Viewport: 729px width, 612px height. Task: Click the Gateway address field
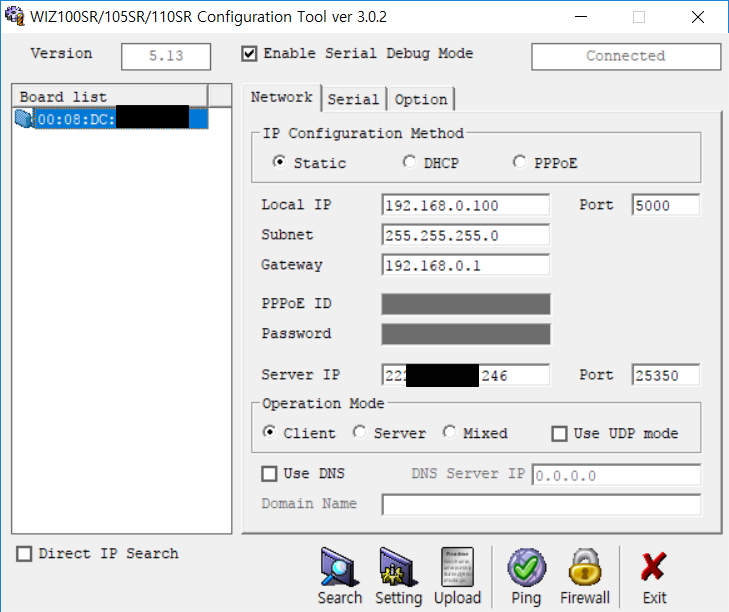point(465,266)
